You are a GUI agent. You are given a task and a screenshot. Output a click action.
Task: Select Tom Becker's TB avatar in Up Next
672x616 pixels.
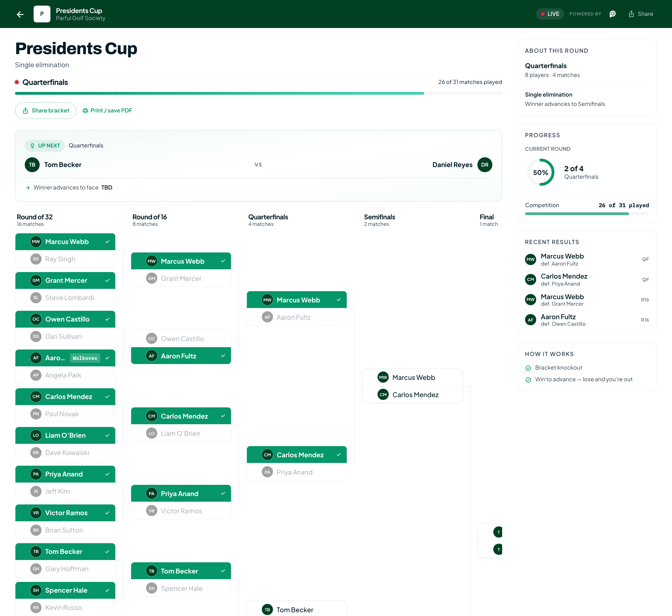(32, 165)
